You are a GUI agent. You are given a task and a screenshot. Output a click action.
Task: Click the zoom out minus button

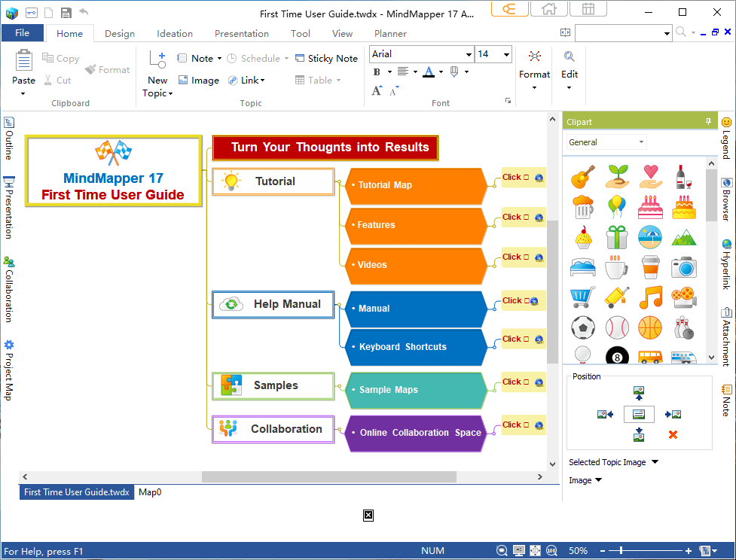coord(603,551)
